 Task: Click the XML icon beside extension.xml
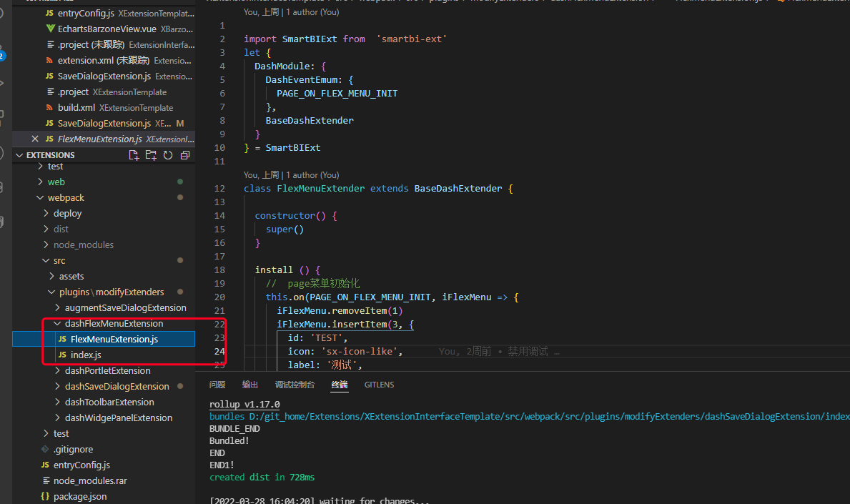[49, 60]
